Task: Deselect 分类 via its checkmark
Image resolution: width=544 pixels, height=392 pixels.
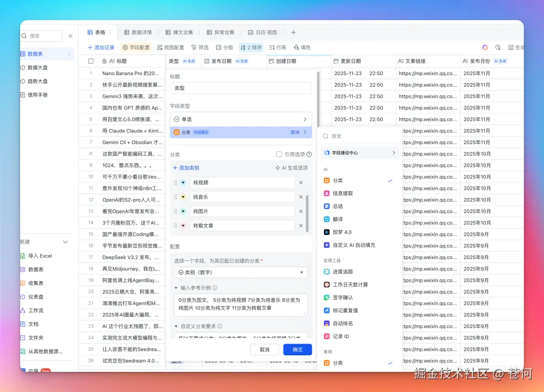Action: [389, 180]
